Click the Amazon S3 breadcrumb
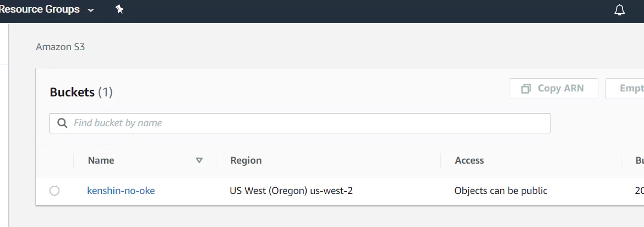The width and height of the screenshot is (644, 227). coord(61,47)
